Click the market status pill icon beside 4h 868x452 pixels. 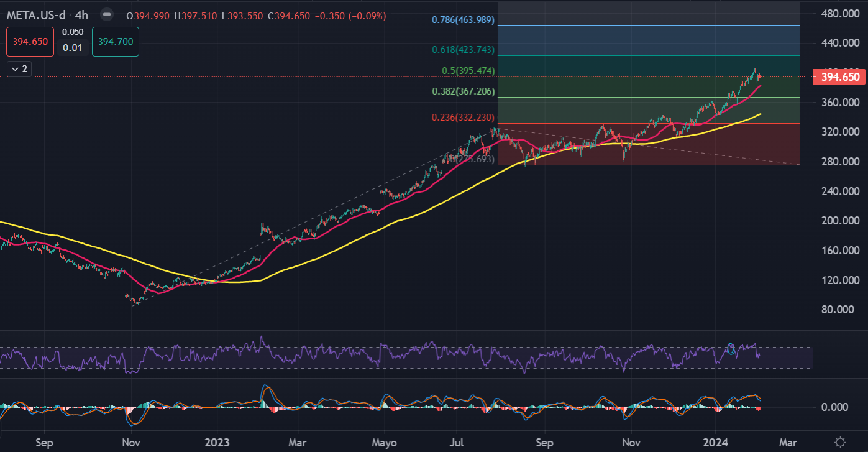pyautogui.click(x=107, y=14)
